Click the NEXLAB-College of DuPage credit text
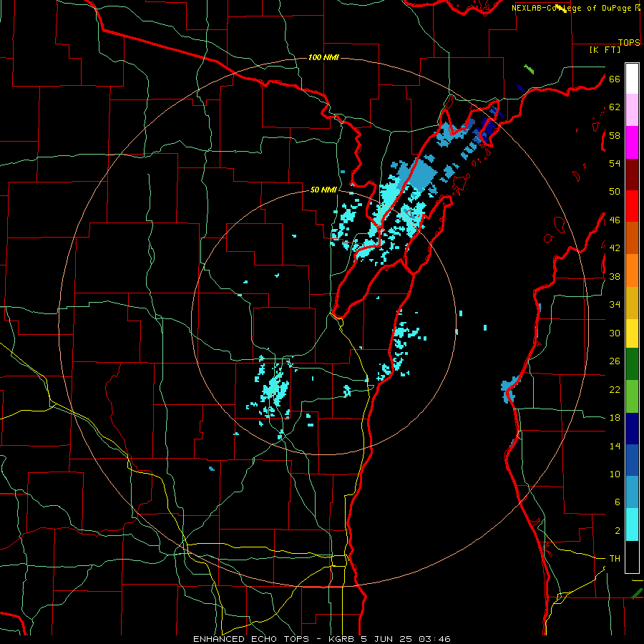This screenshot has width=644, height=644. click(571, 8)
